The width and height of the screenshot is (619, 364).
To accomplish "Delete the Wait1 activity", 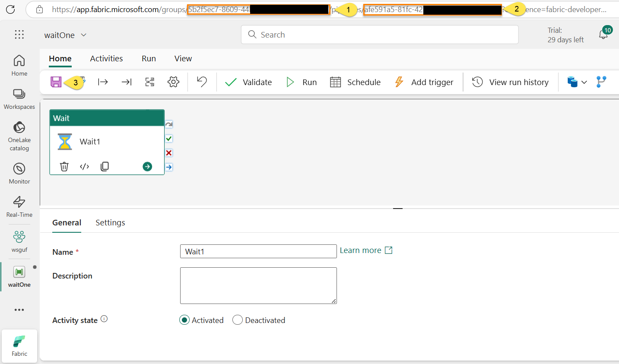I will coord(64,166).
